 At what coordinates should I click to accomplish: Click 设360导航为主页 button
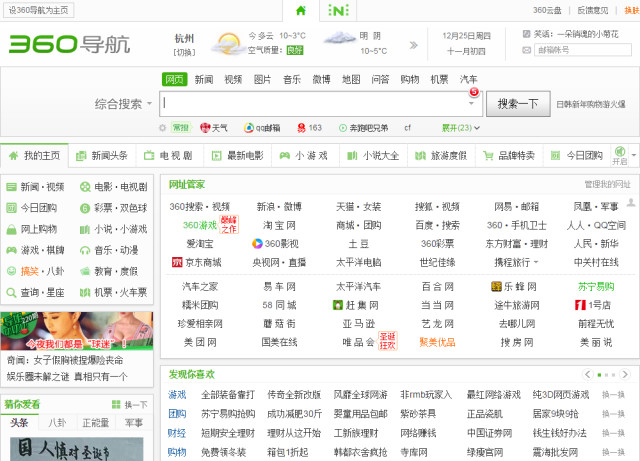pos(38,10)
